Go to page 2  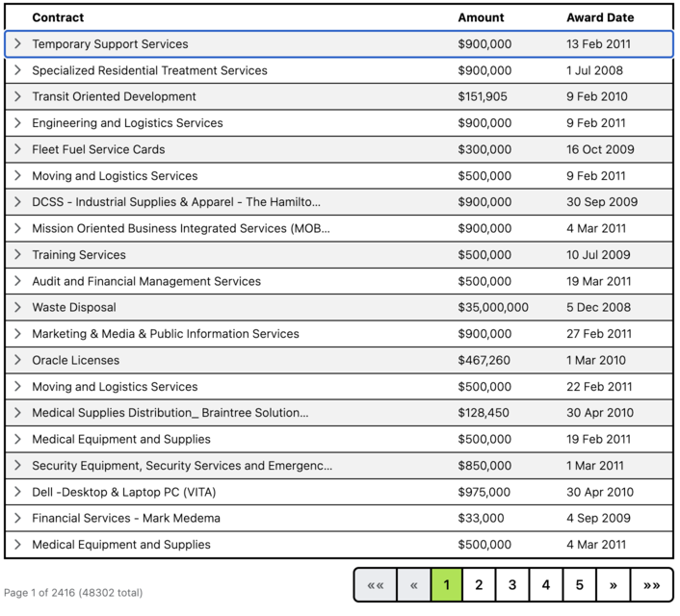[479, 585]
